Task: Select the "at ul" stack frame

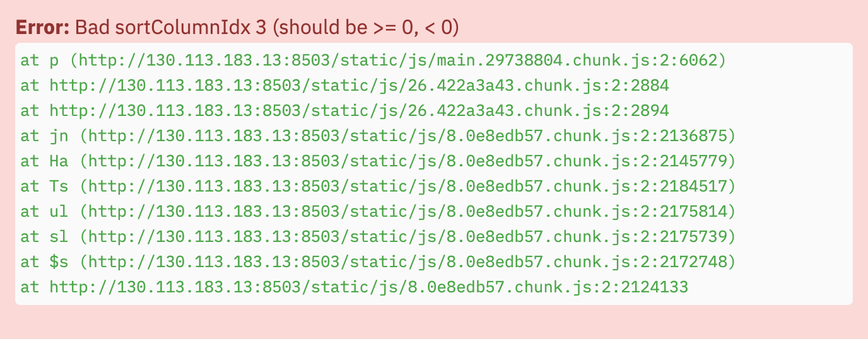Action: 378,212
